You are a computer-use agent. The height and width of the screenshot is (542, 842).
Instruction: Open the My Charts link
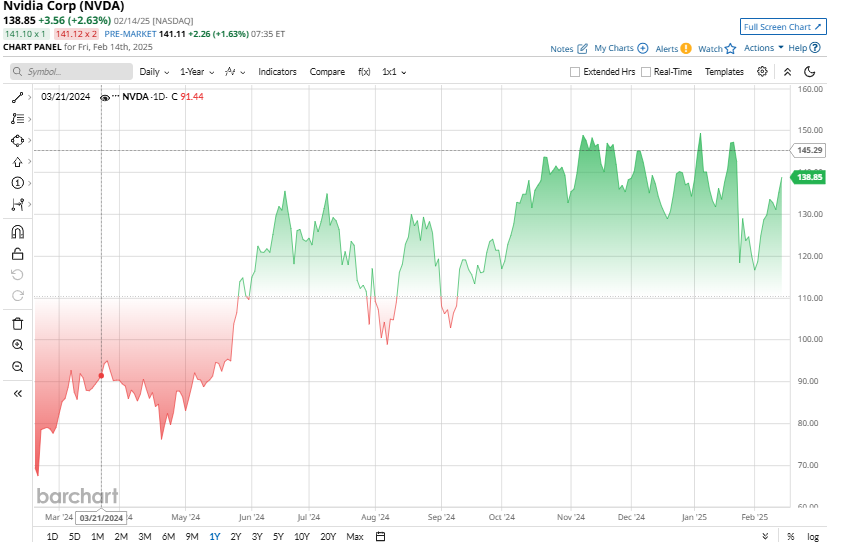click(x=620, y=48)
